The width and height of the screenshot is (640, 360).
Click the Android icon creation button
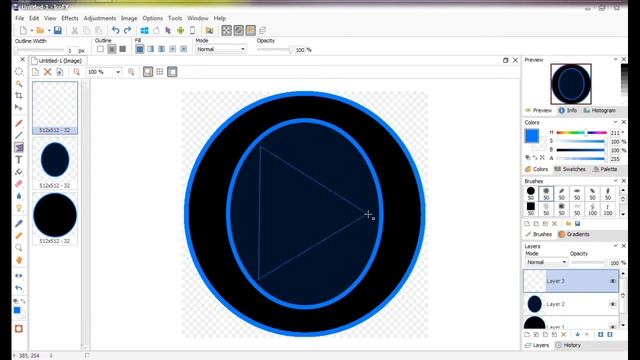(x=180, y=30)
